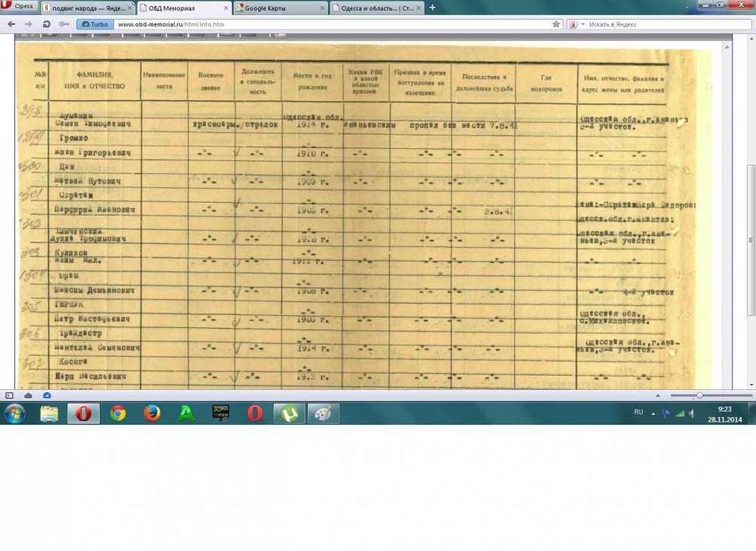Switch to the 'подвиг народа — Янде...' tab
The width and height of the screenshot is (756, 551).
[x=87, y=8]
